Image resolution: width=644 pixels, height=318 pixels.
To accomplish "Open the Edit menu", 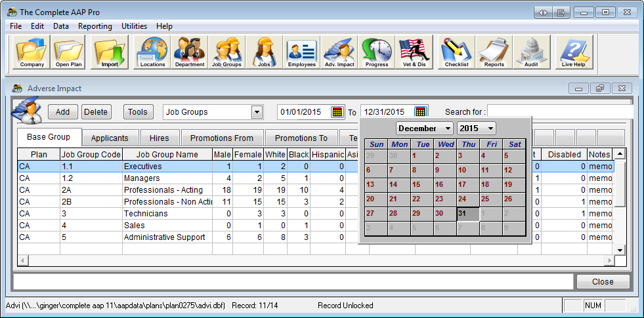I will [37, 26].
